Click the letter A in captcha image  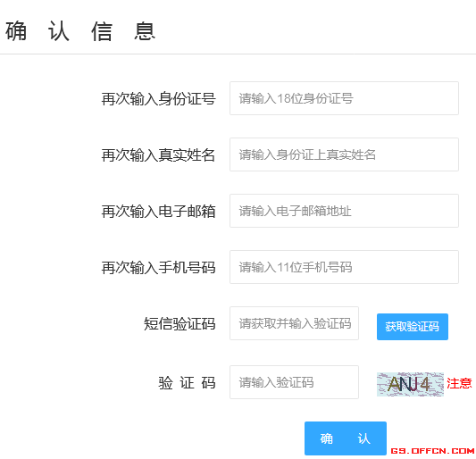pyautogui.click(x=394, y=384)
